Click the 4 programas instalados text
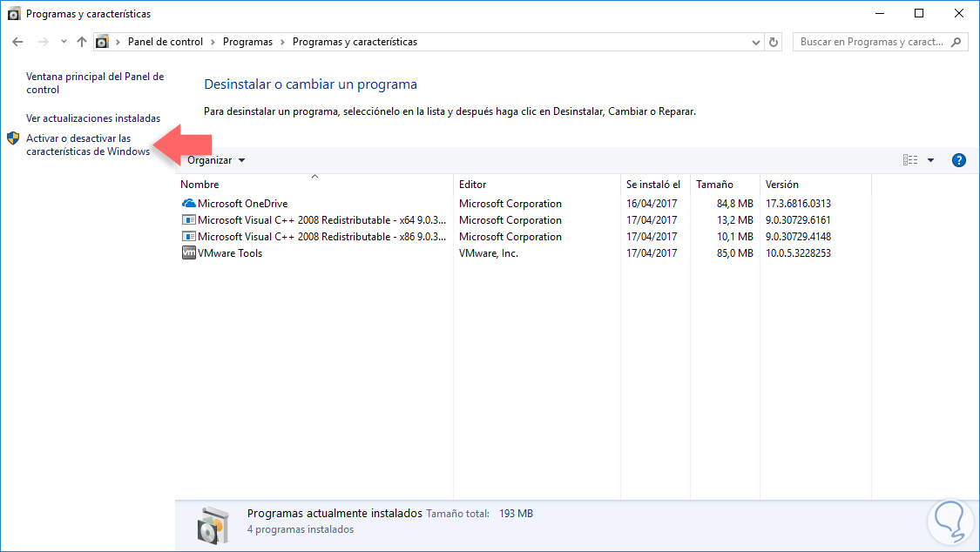The image size is (980, 552). point(300,529)
